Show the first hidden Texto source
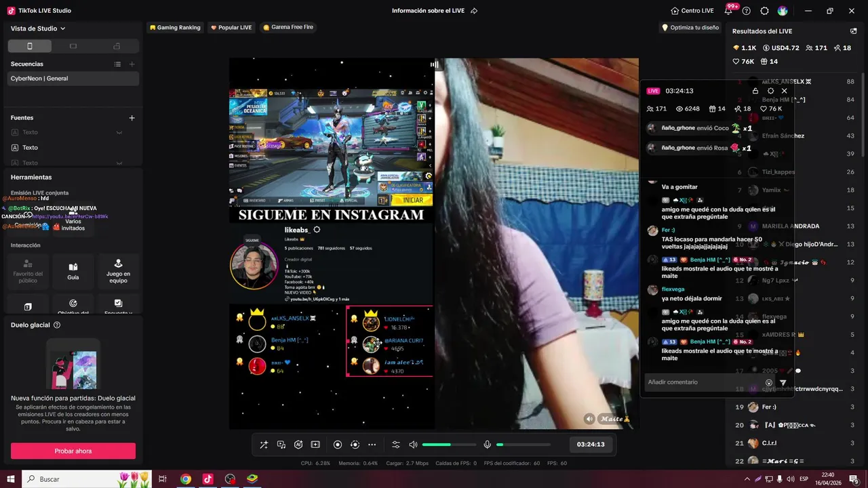868x488 pixels. coord(119,132)
